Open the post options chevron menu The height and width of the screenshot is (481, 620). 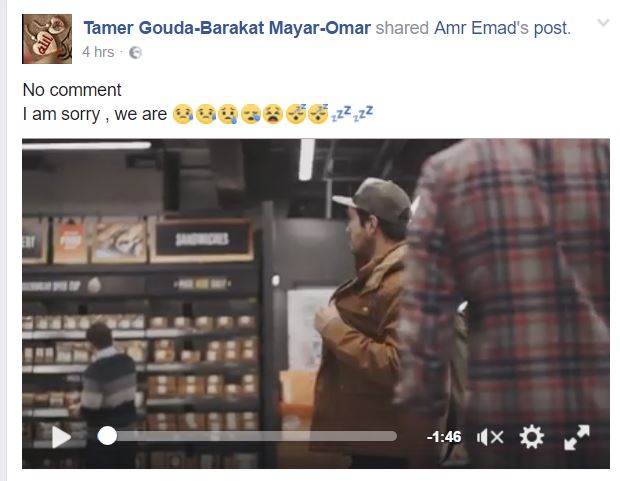click(x=603, y=23)
